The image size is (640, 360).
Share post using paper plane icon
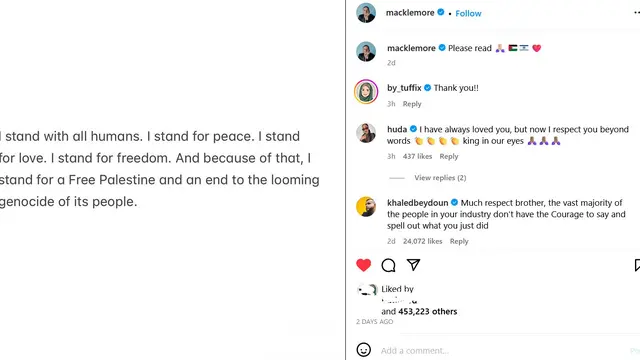pos(413,265)
